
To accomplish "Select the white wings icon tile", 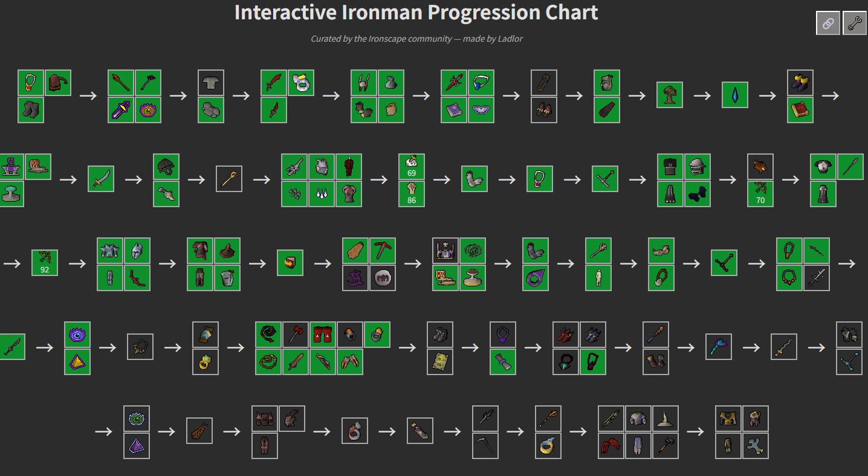I will coord(481,110).
